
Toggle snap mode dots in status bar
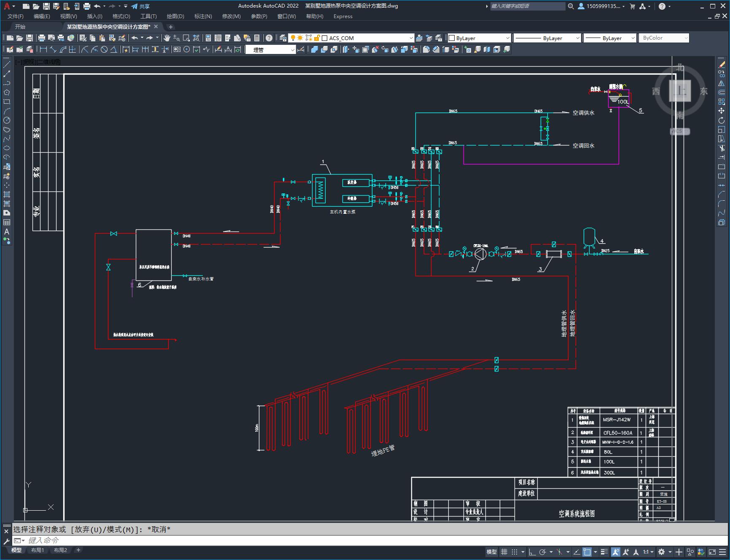514,552
